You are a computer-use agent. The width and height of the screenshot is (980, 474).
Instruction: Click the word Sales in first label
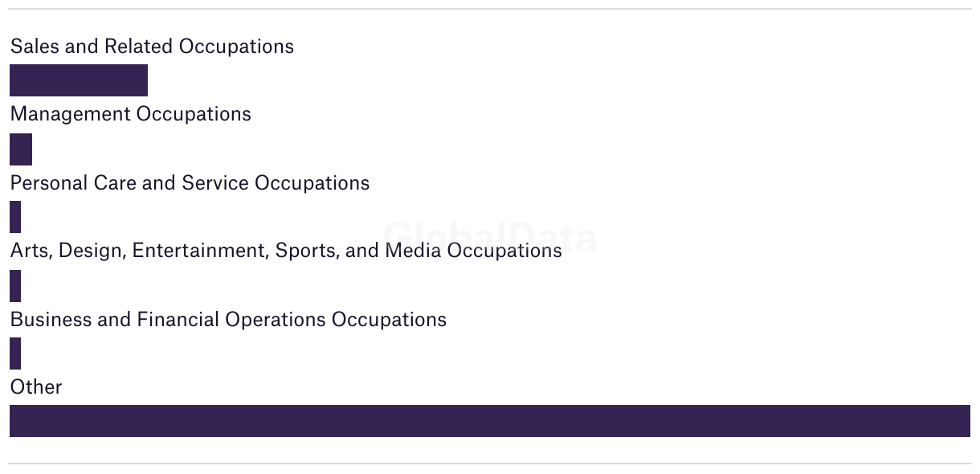point(35,47)
